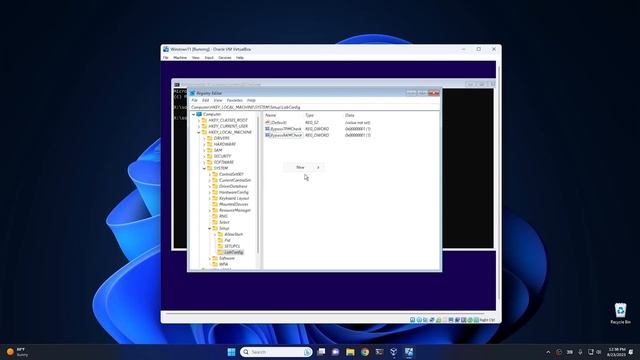The height and width of the screenshot is (360, 640).
Task: Open VirtualBox Devices menu
Action: (x=225, y=58)
